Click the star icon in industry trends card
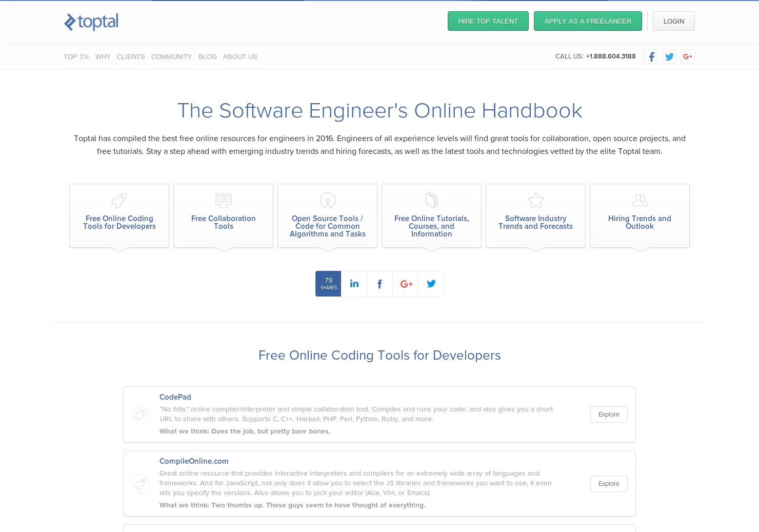 536,200
